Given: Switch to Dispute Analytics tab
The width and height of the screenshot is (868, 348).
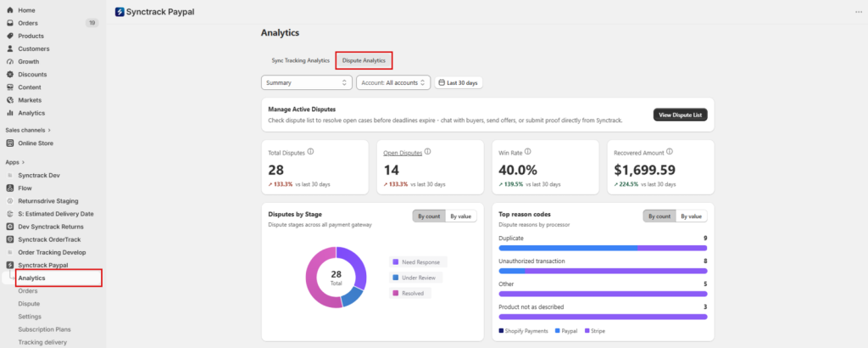Looking at the screenshot, I should pyautogui.click(x=364, y=60).
